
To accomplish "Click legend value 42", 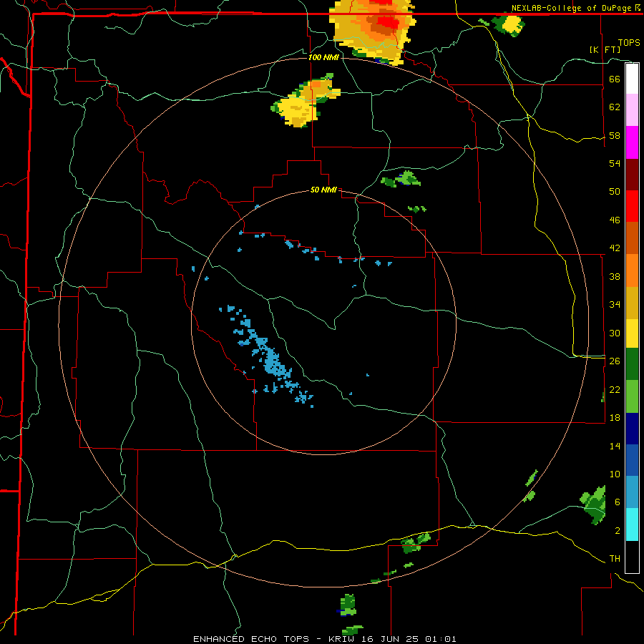I will (x=615, y=248).
